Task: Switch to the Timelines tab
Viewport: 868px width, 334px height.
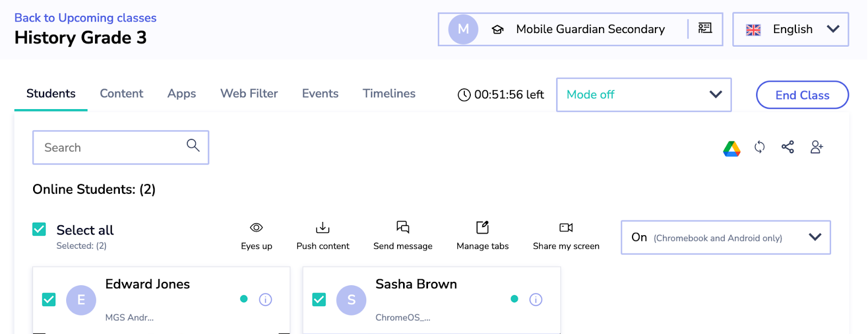Action: point(389,94)
